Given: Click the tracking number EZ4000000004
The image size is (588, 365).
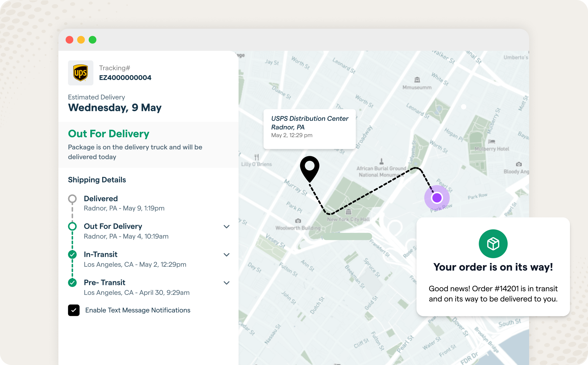Looking at the screenshot, I should point(125,78).
